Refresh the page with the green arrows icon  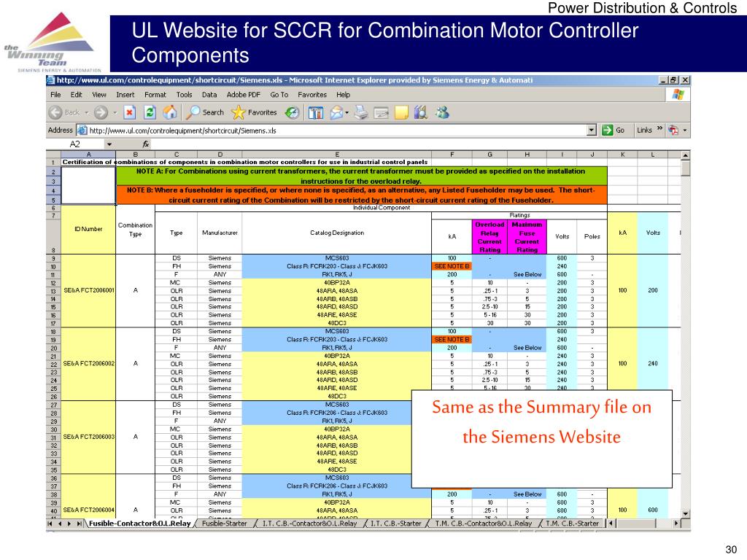point(150,112)
